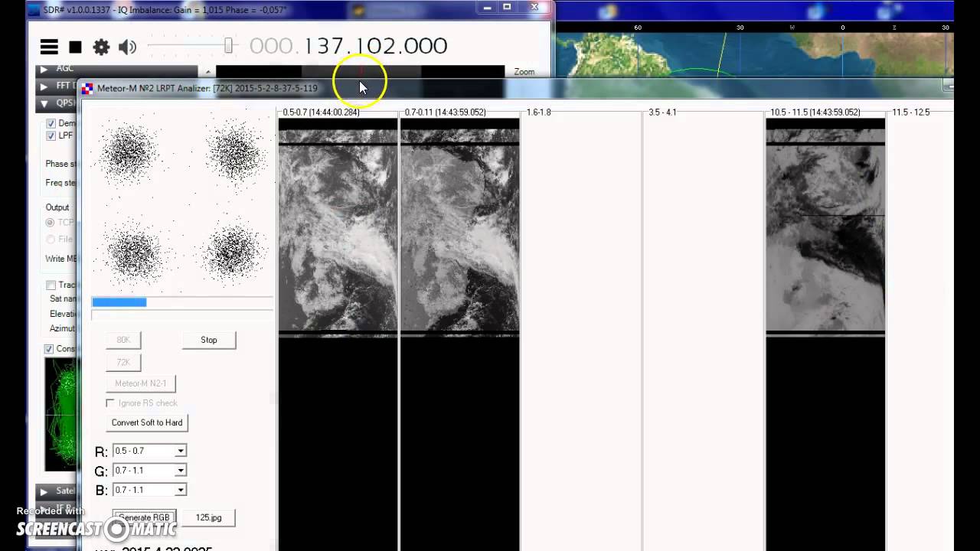Toggle the LPF checkbox in SDR#

[x=51, y=135]
